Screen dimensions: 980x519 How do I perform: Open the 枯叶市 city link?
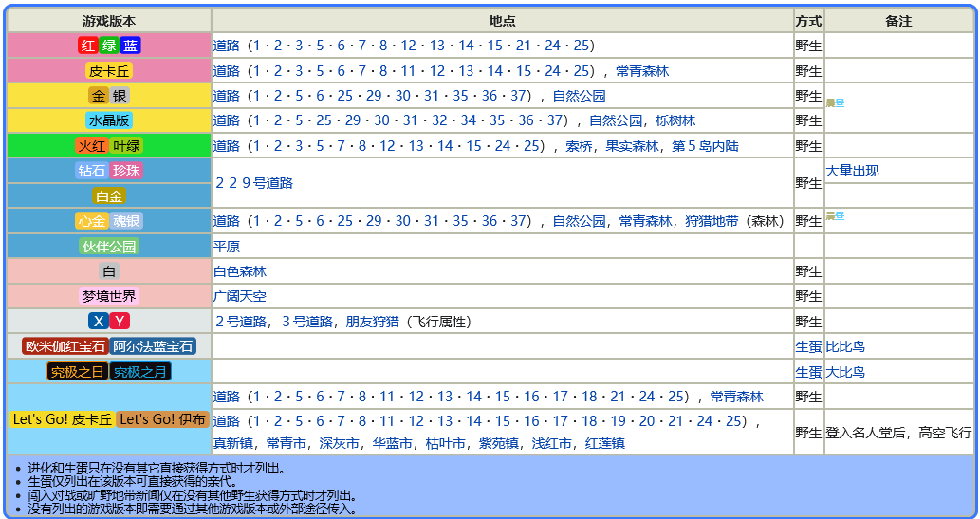pos(446,443)
